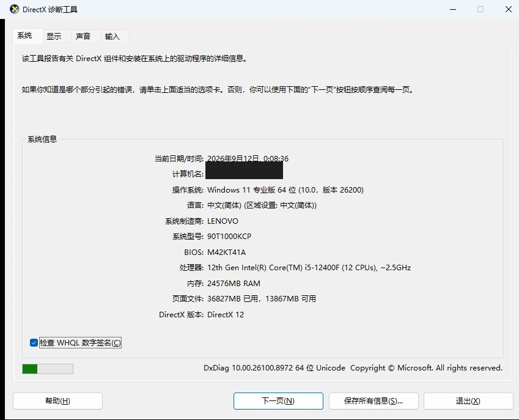Click the LENOVO manufacturer value
Viewport: 519px width, 420px height.
(x=223, y=221)
